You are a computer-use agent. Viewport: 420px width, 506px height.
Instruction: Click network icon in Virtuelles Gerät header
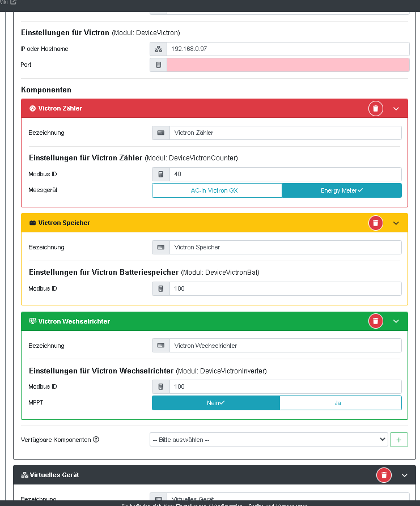point(24,475)
